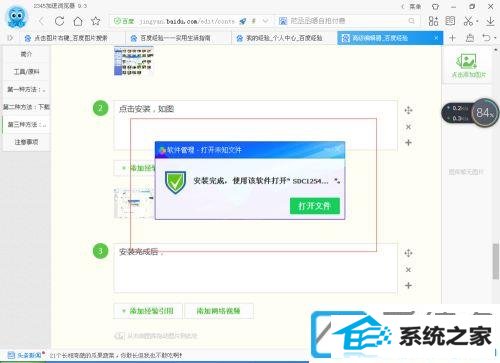Image resolution: width=500 pixels, height=363 pixels.
Task: Open a new browser tab with plus button
Action: [452, 38]
